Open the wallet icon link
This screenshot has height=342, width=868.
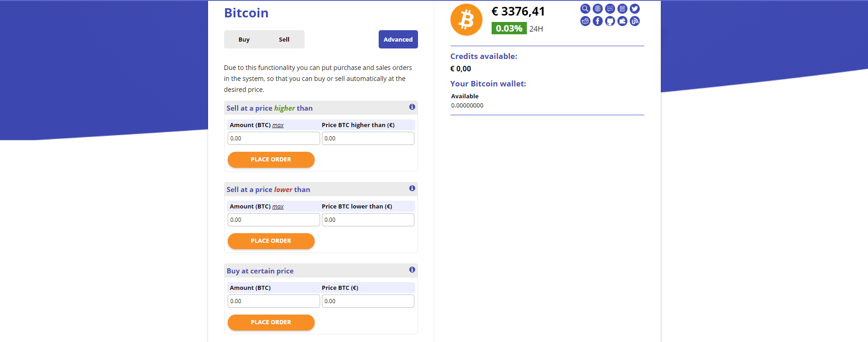point(622,21)
